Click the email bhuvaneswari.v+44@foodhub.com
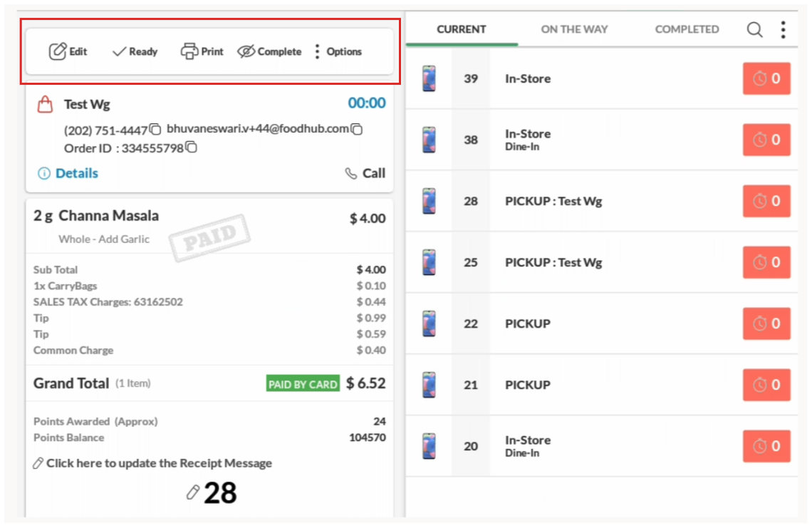The width and height of the screenshot is (812, 528). 258,128
